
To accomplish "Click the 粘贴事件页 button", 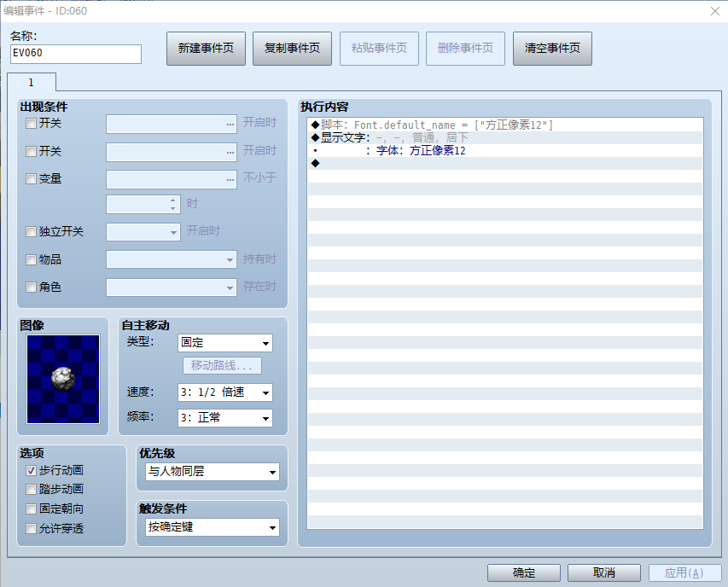I will click(379, 49).
